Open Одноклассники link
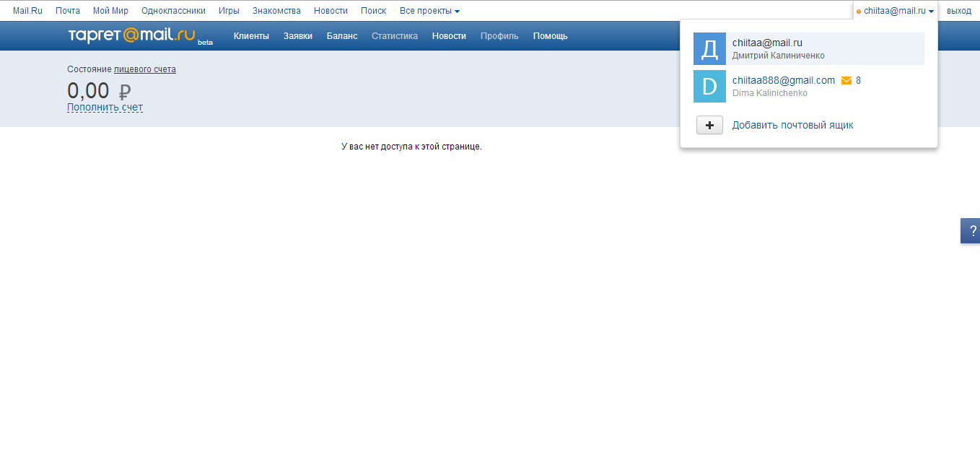This screenshot has width=980, height=460. [173, 11]
